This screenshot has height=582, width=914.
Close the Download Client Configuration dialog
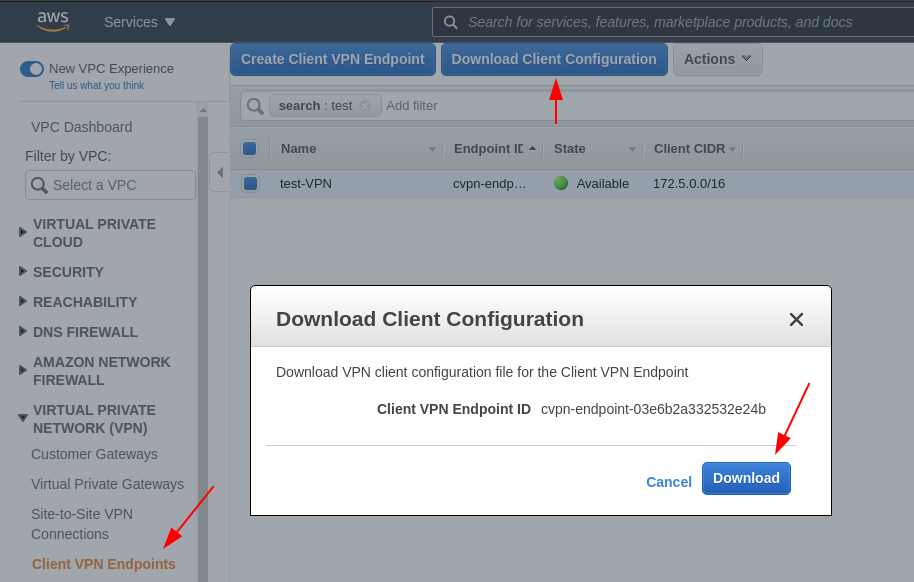click(796, 320)
